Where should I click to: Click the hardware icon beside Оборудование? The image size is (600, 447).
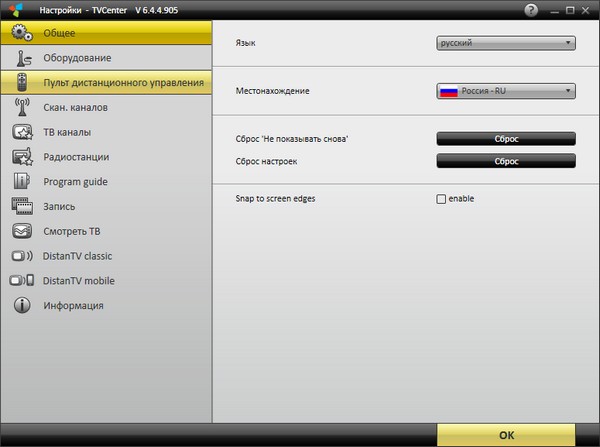(x=23, y=58)
